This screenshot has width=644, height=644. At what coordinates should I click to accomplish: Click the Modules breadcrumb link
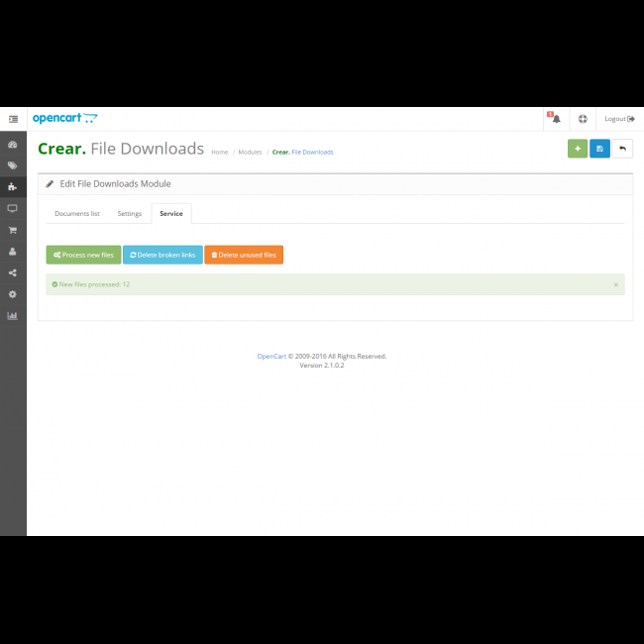(250, 153)
